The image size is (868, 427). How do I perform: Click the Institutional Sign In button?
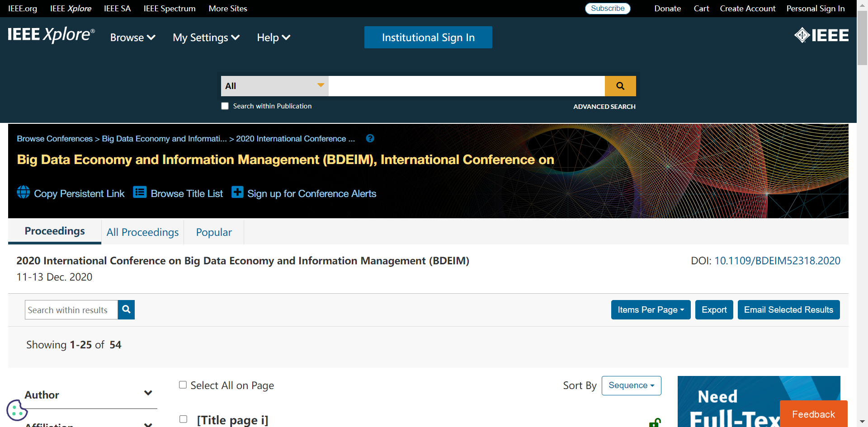pyautogui.click(x=428, y=38)
